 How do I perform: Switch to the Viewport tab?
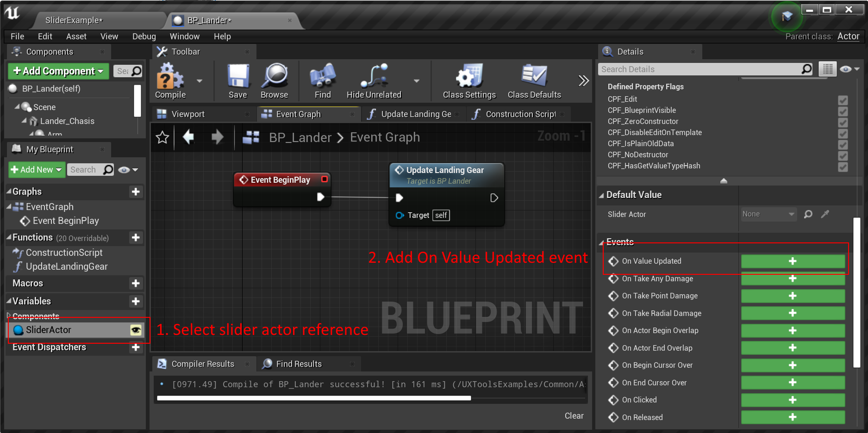pos(187,114)
